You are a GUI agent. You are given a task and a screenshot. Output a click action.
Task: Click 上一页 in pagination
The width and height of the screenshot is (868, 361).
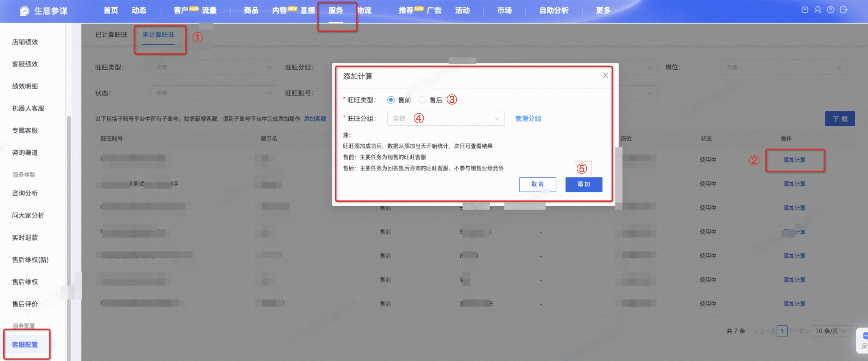[x=765, y=331]
